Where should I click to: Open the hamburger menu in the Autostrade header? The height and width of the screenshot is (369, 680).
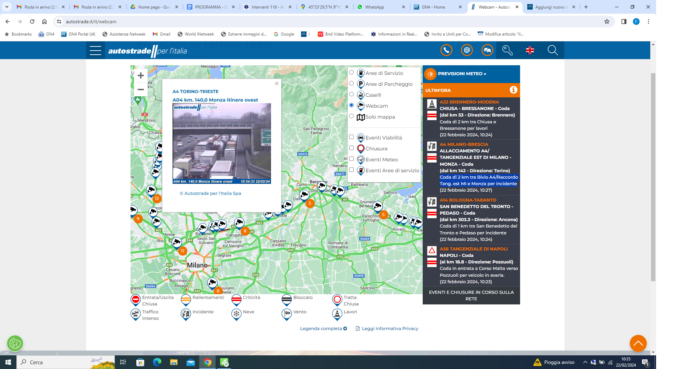[x=95, y=51]
